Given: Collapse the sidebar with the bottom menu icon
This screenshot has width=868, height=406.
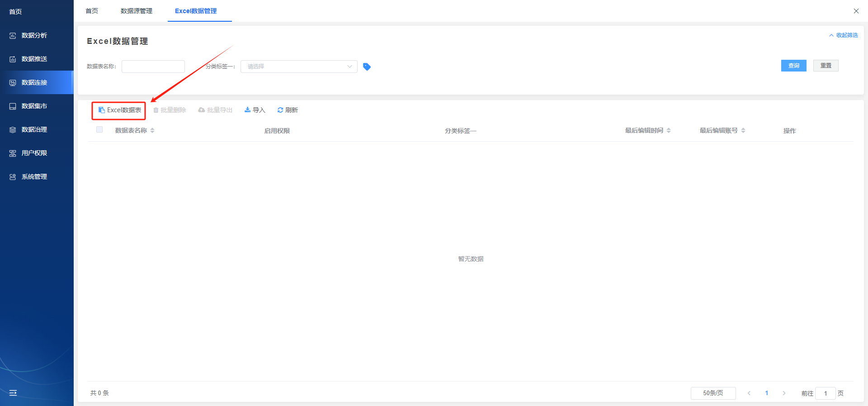Looking at the screenshot, I should 13,393.
